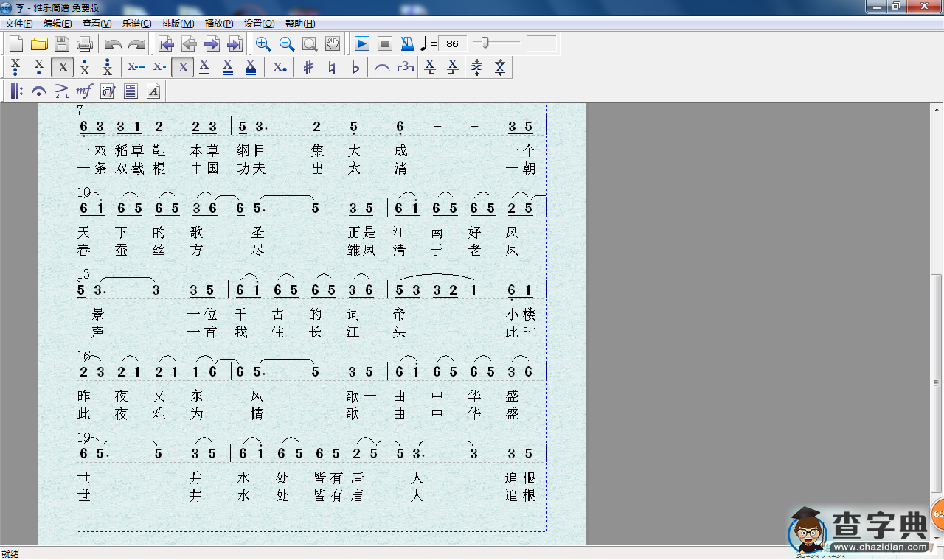Screen dimensions: 944x560
Task: Click the tempo slider handle
Action: [x=485, y=43]
